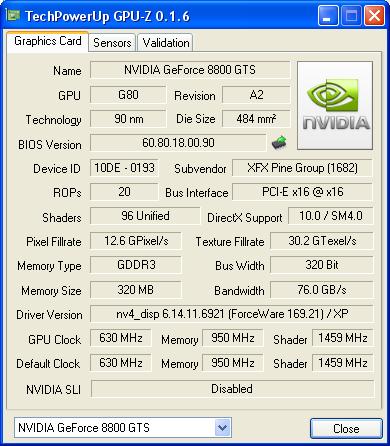Viewport: 390px width, 446px height.
Task: Click the NVIDIA logo image
Action: [335, 105]
